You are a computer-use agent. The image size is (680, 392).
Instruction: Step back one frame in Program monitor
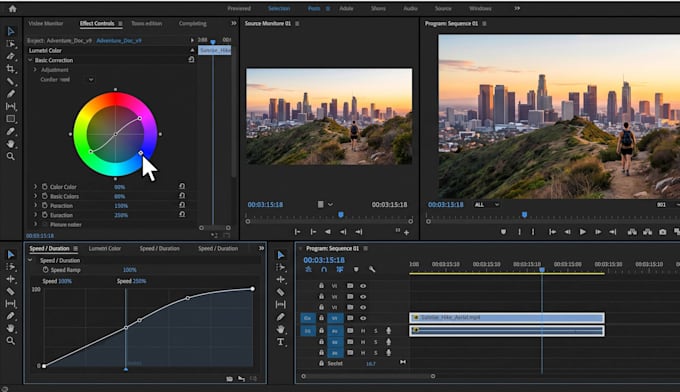[x=567, y=232]
